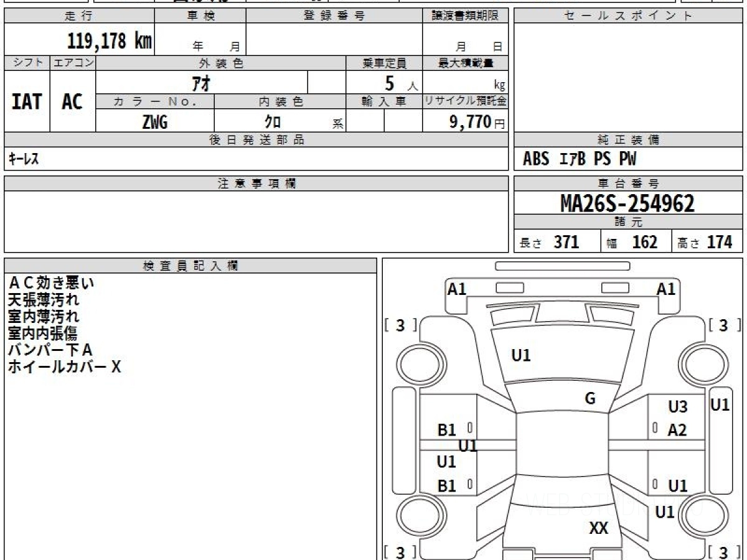Click the 純正装備 header
This screenshot has width=747, height=560.
point(628,140)
